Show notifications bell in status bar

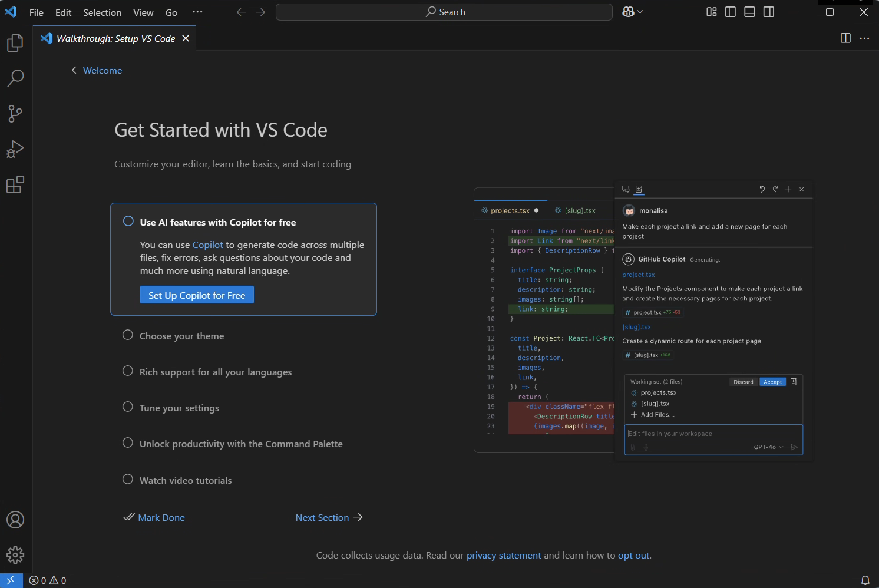pyautogui.click(x=865, y=580)
